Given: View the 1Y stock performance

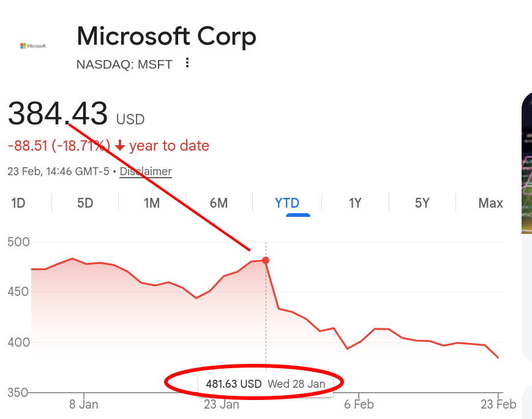Looking at the screenshot, I should coord(354,203).
